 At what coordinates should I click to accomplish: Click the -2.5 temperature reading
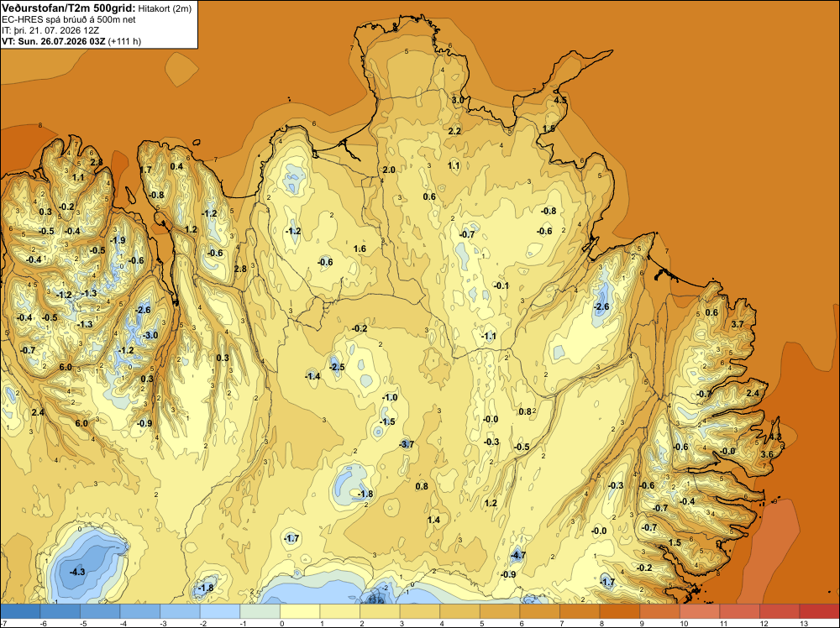pos(337,367)
